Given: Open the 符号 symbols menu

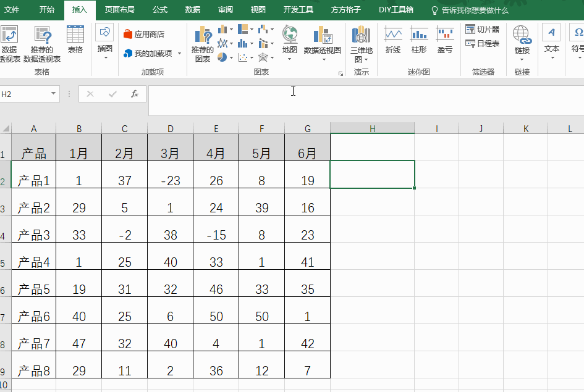Looking at the screenshot, I should pos(577,41).
